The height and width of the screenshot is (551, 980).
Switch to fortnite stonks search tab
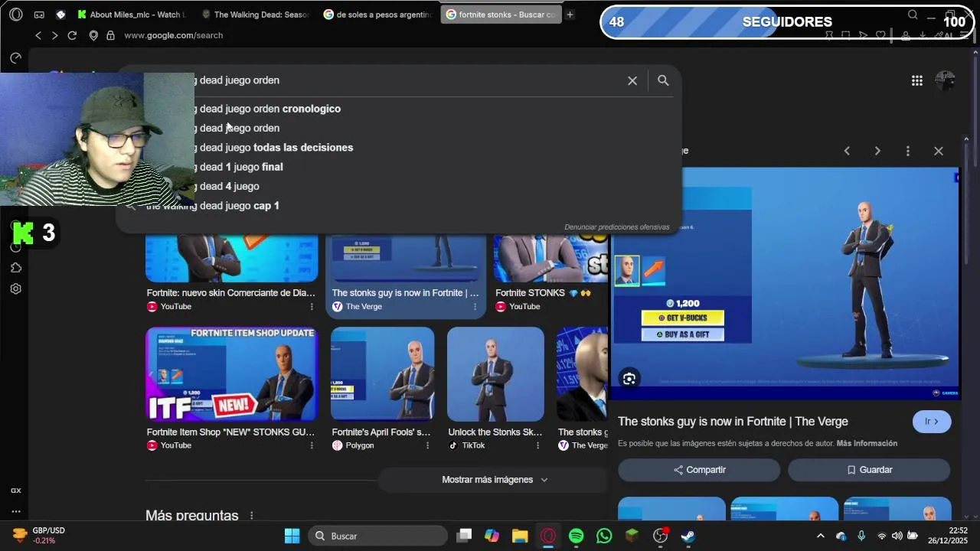pyautogui.click(x=501, y=15)
